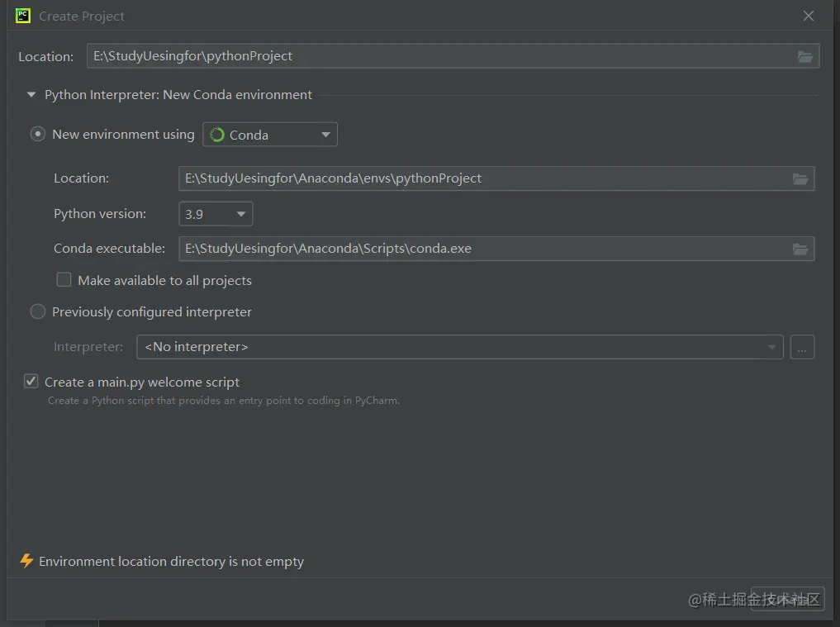This screenshot has width=840, height=627.
Task: Collapse the Python Interpreter section
Action: click(31, 95)
